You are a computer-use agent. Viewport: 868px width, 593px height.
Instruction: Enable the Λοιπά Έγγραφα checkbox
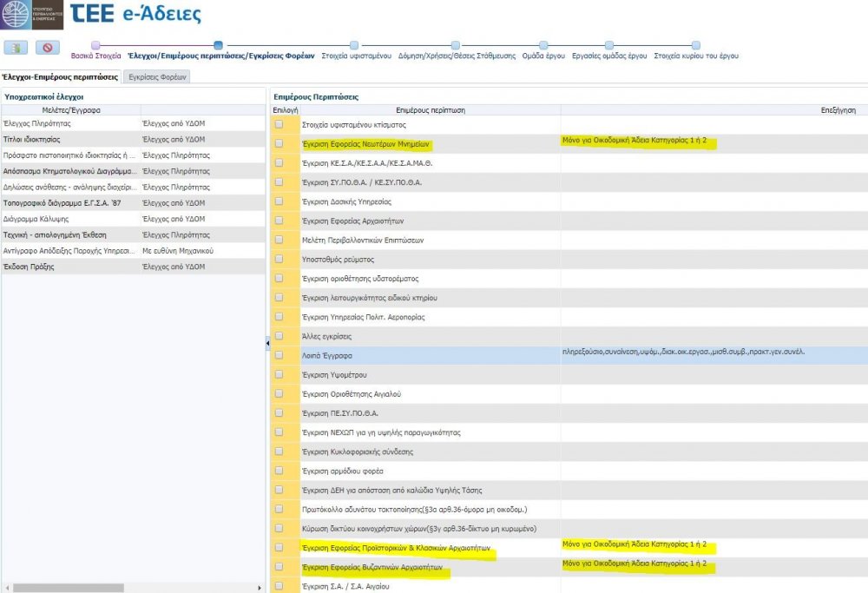[279, 355]
